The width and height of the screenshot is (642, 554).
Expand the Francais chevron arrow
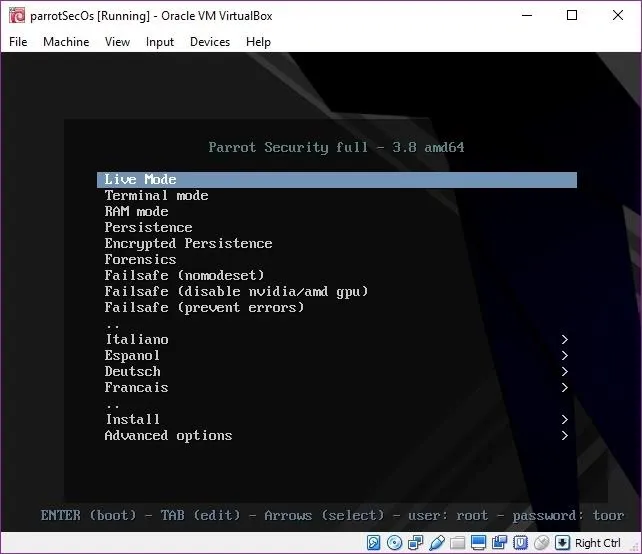565,387
